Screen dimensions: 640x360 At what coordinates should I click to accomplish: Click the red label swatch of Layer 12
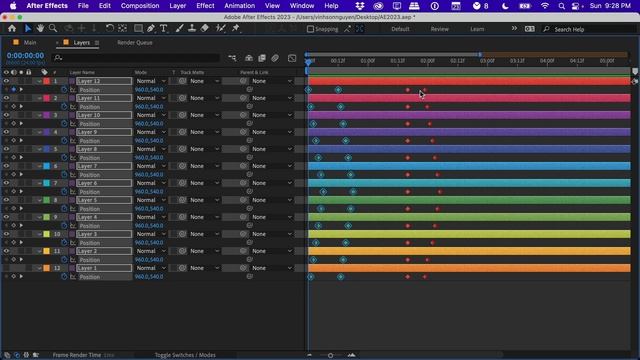(x=47, y=81)
